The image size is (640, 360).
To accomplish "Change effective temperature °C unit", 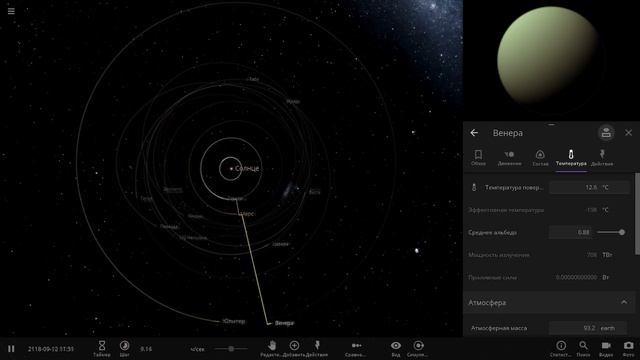I will point(605,210).
